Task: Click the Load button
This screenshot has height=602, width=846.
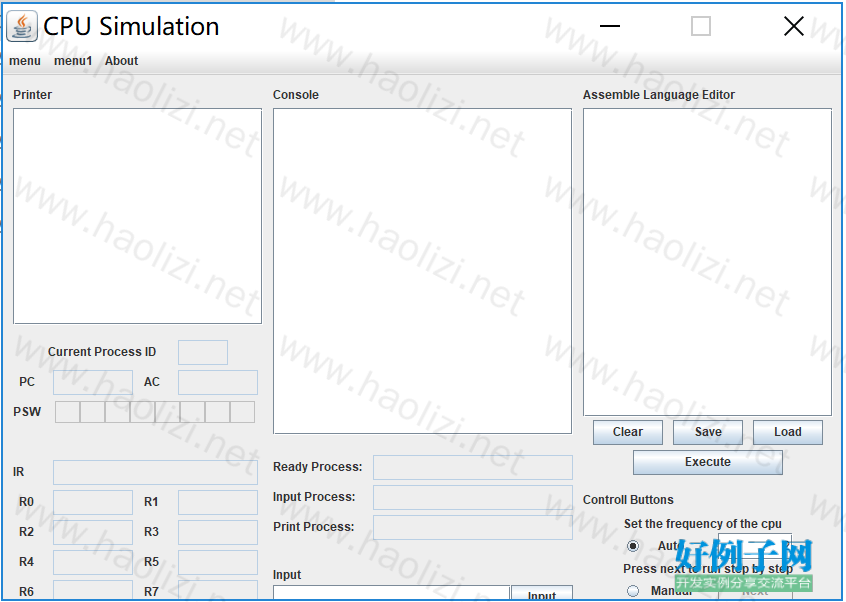Action: [787, 432]
